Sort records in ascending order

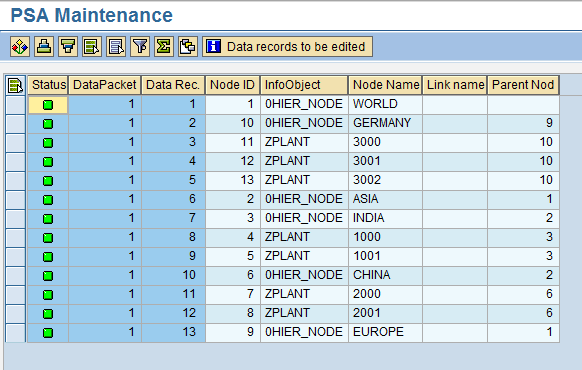(x=44, y=47)
